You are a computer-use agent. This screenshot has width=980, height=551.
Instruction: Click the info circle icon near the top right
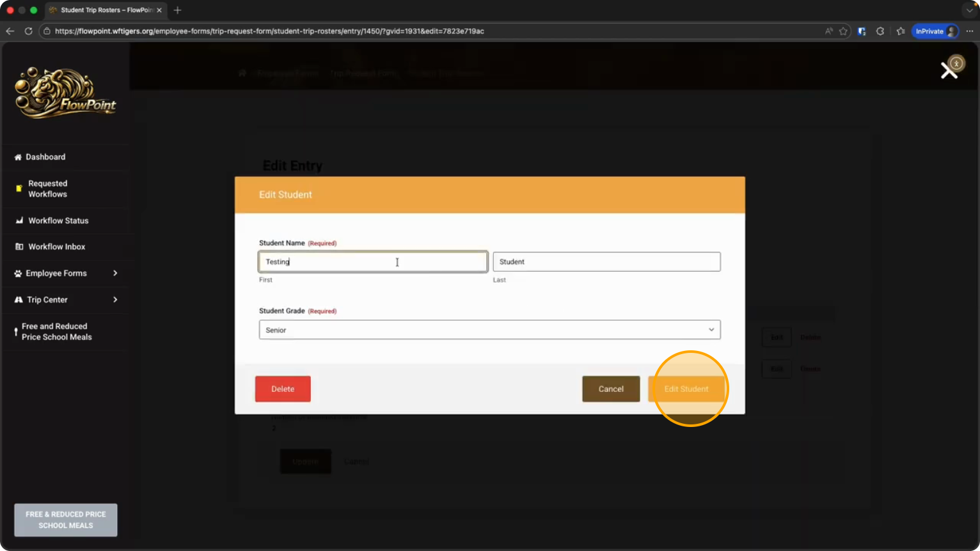point(956,63)
